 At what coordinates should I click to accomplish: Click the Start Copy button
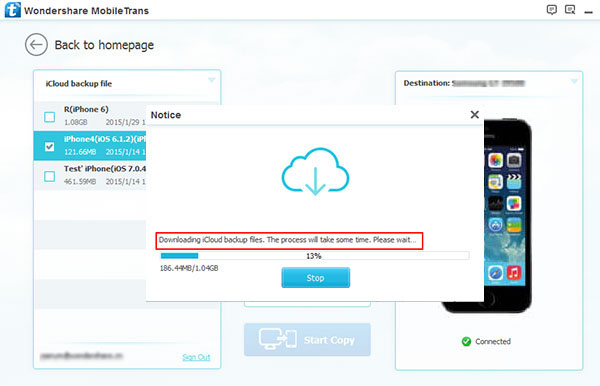pyautogui.click(x=307, y=340)
